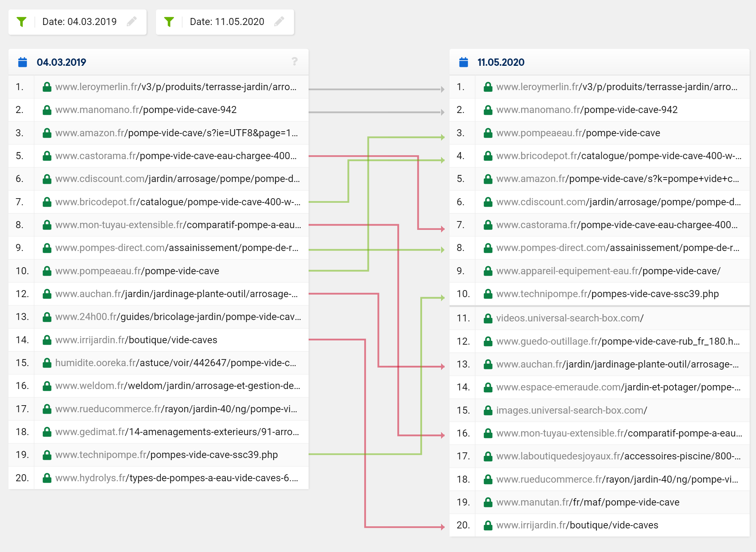
Task: Click calendar icon next to 04.03.2019 header
Action: tap(23, 62)
